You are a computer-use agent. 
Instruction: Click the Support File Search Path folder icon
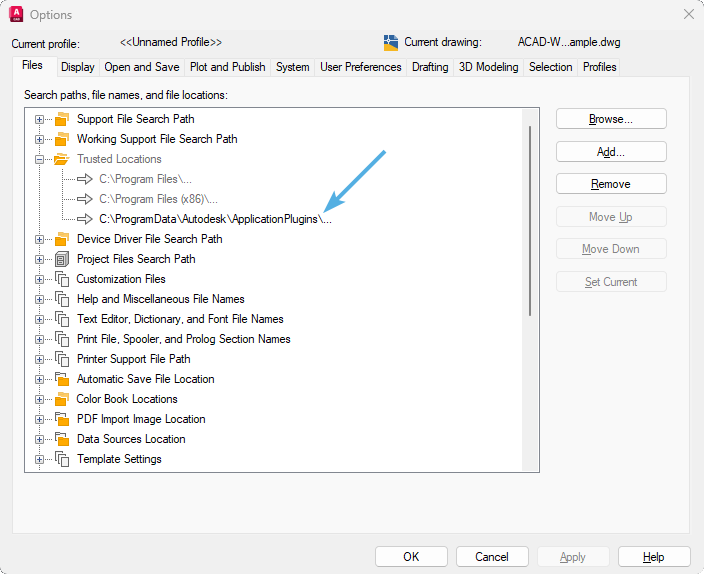(x=62, y=119)
